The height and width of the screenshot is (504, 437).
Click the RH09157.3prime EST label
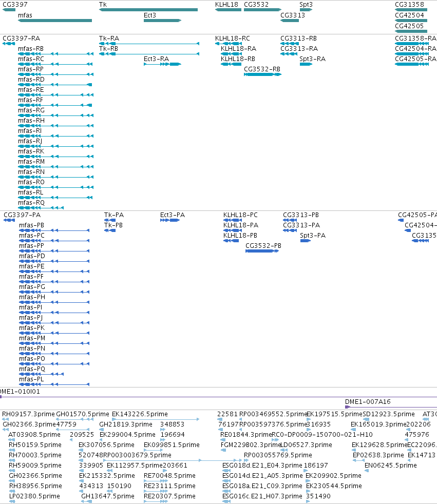click(x=28, y=414)
